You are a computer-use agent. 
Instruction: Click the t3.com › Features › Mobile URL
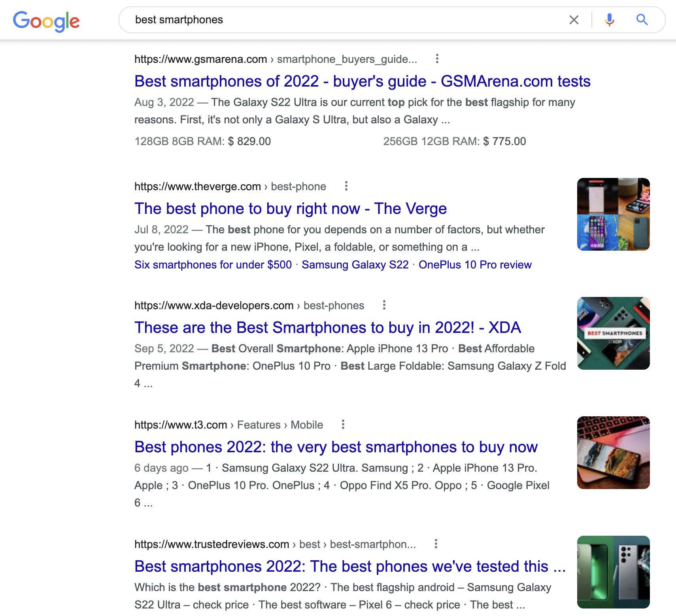pyautogui.click(x=228, y=425)
